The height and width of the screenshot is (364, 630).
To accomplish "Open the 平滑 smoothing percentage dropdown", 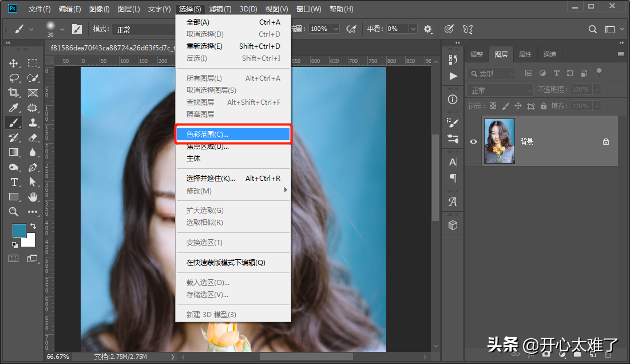I will click(413, 29).
